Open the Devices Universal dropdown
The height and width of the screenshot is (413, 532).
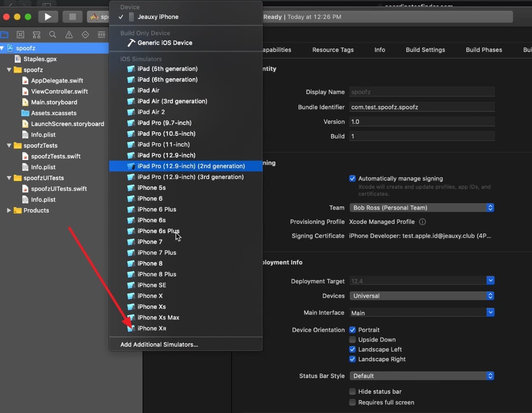coord(422,296)
